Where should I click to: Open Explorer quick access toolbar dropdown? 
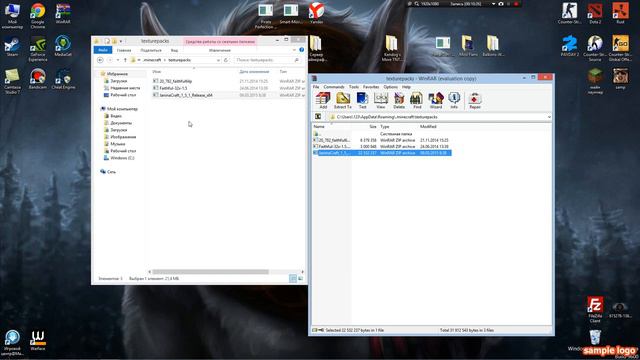121,41
